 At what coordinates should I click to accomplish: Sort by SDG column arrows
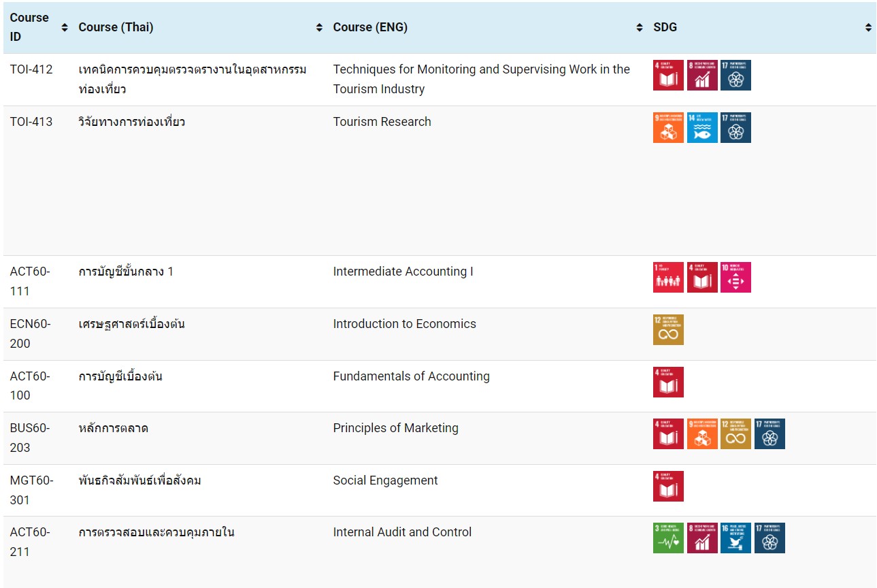tap(868, 28)
